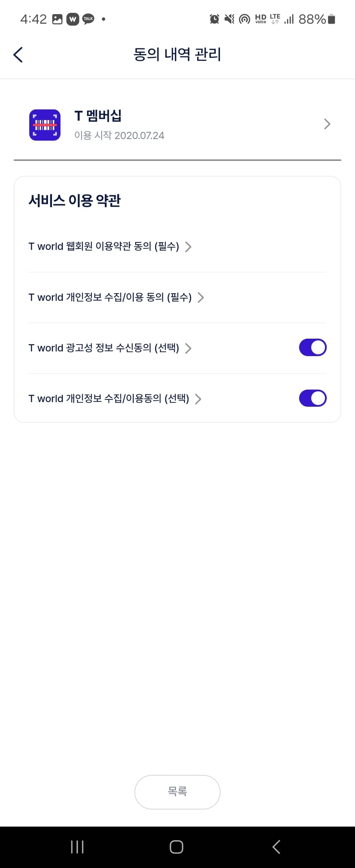Screen dimensions: 355x868
Task: Tap the back arrow in the header
Action: coord(18,55)
